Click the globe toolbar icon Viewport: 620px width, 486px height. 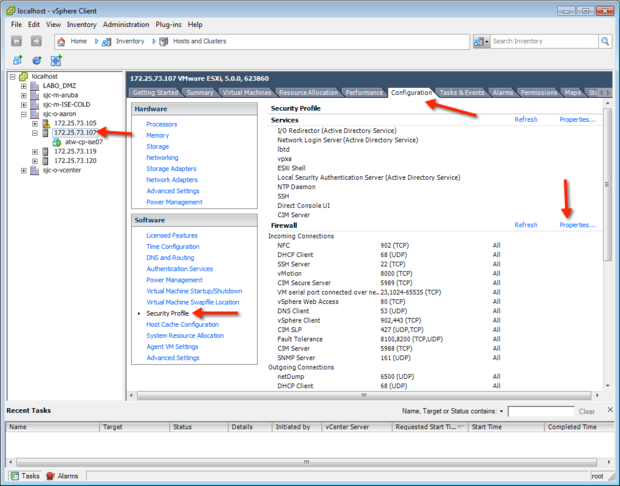pos(37,60)
